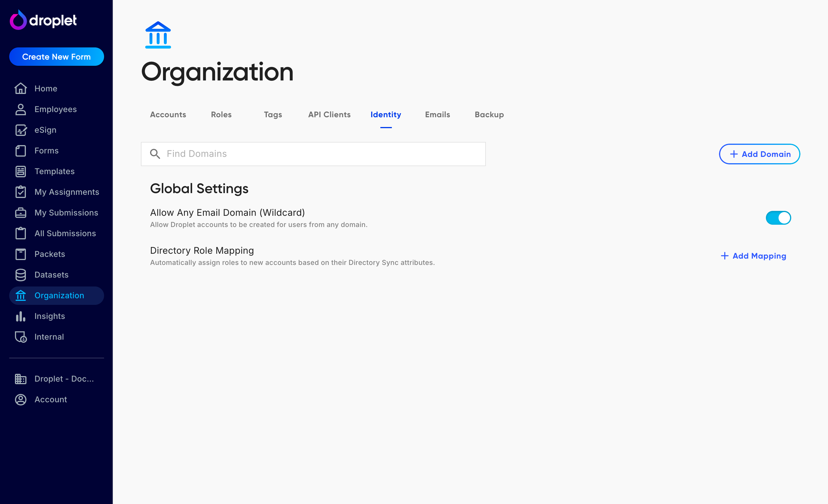Click the Add Domain button label
This screenshot has width=828, height=504.
click(766, 154)
